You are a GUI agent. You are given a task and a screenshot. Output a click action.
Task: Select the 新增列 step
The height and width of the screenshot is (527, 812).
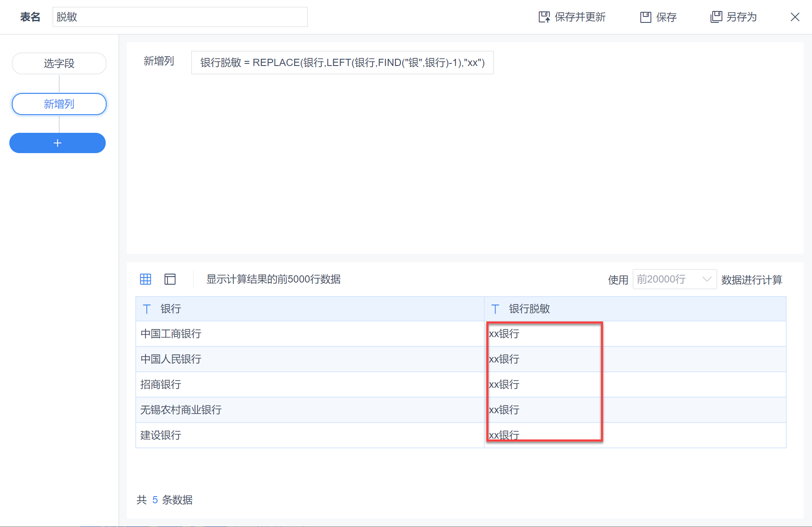59,104
